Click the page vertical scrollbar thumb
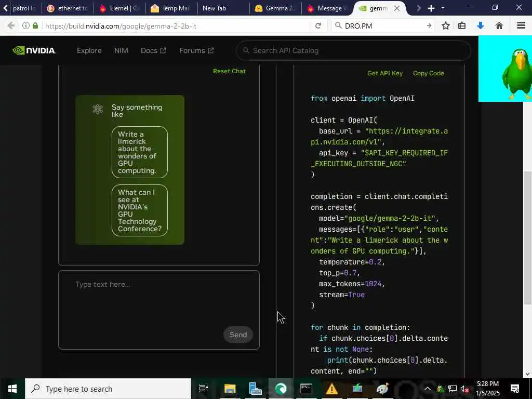Viewport: 532px width, 399px height. (528, 237)
